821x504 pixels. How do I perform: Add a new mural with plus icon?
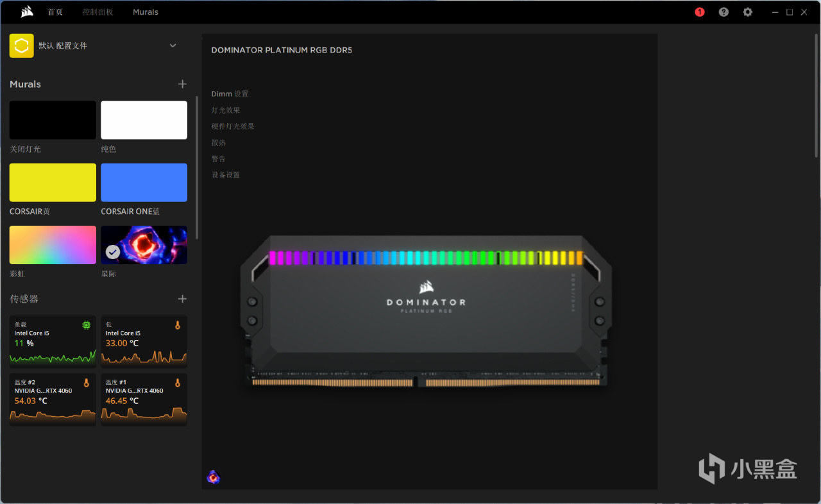click(182, 84)
